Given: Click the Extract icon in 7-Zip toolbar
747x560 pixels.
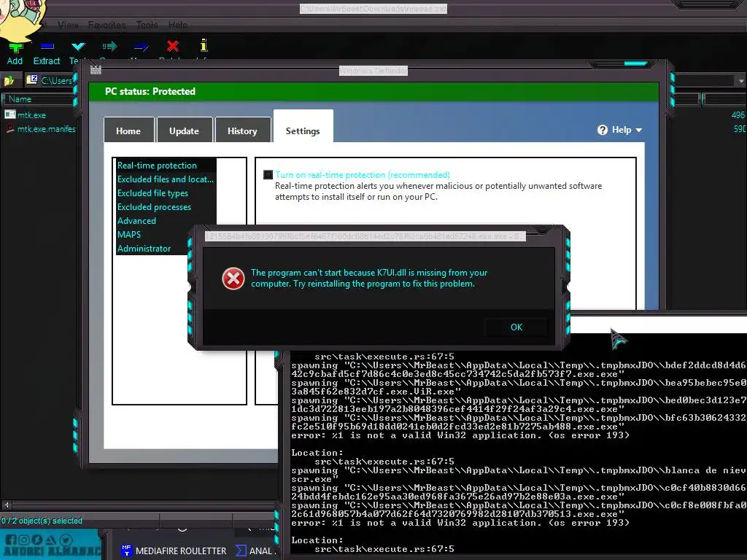Looking at the screenshot, I should 47,47.
